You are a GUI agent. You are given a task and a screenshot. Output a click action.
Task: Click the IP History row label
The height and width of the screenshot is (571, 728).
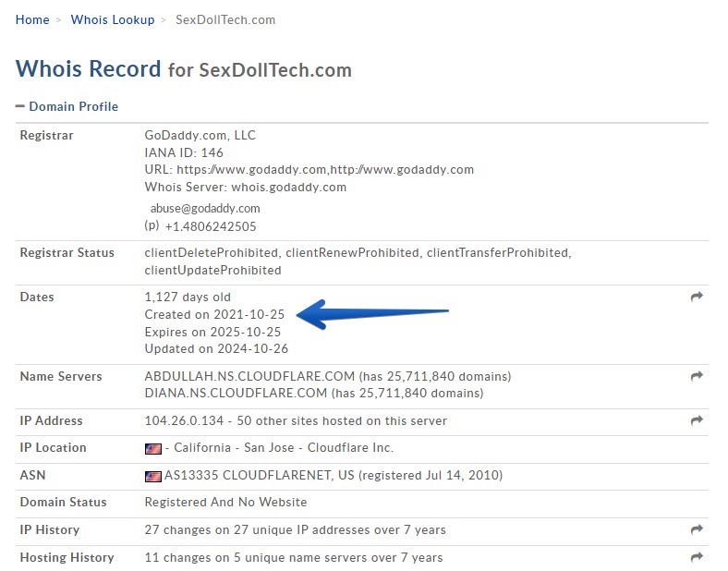pos(50,529)
